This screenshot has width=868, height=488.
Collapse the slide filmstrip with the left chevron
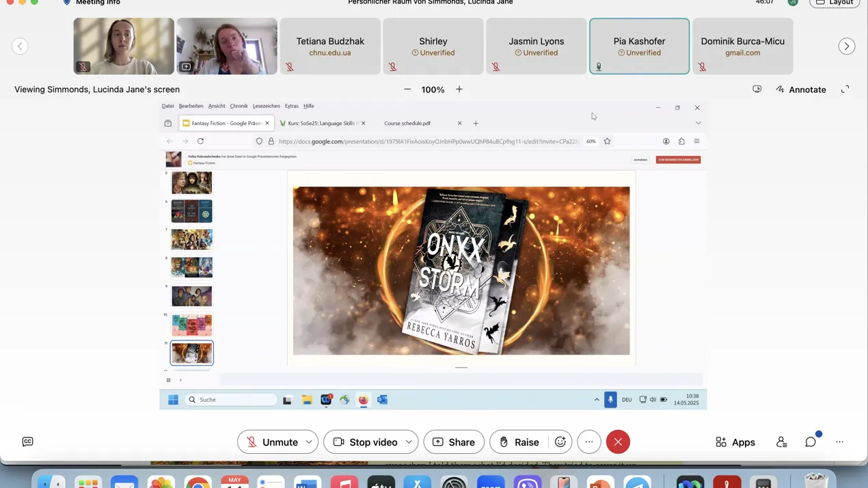[x=180, y=380]
